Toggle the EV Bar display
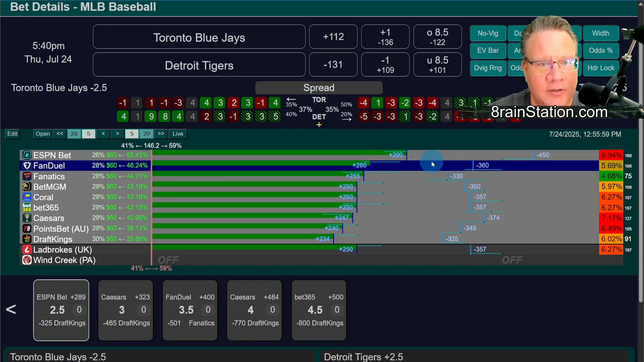 click(x=488, y=51)
